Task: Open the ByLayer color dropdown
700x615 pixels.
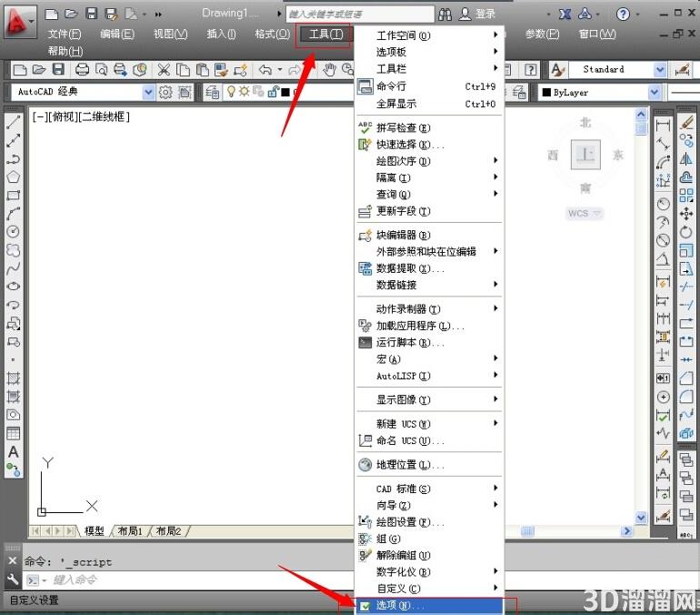Action: point(654,93)
